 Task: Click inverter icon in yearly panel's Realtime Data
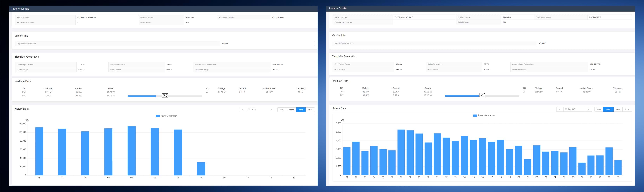pos(165,95)
